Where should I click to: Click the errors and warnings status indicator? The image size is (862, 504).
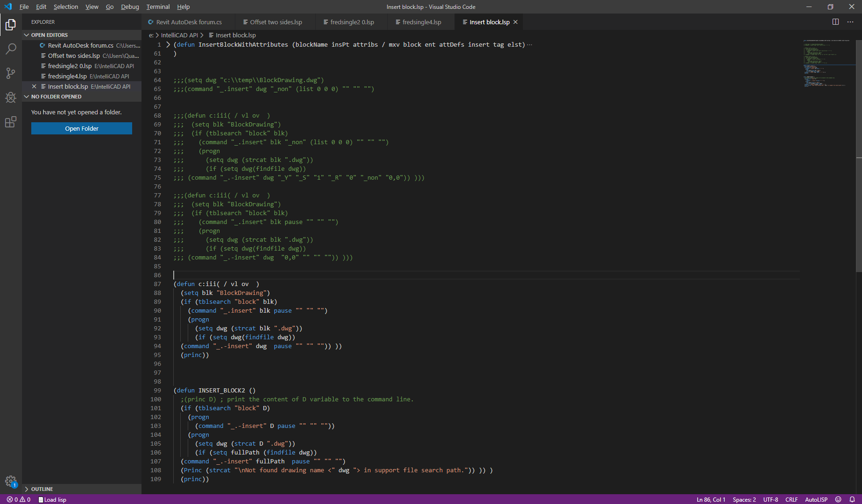(19, 499)
